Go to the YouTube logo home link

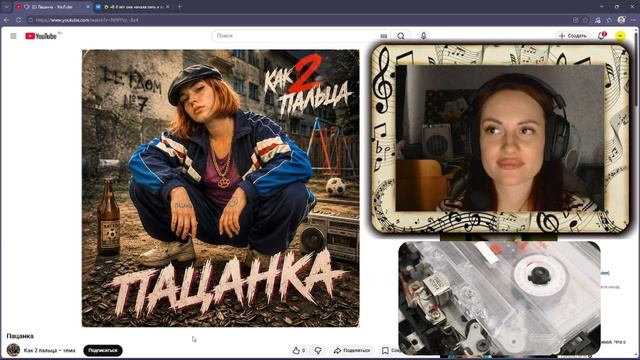tap(41, 36)
